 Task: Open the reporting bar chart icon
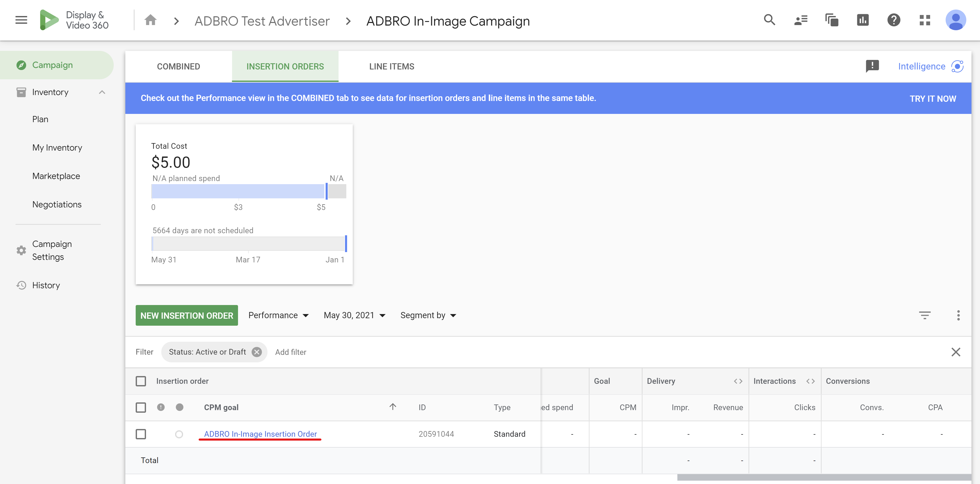(862, 20)
